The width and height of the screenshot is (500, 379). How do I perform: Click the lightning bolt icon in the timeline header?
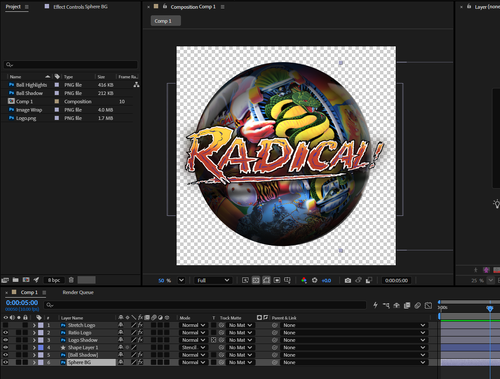[375, 305]
